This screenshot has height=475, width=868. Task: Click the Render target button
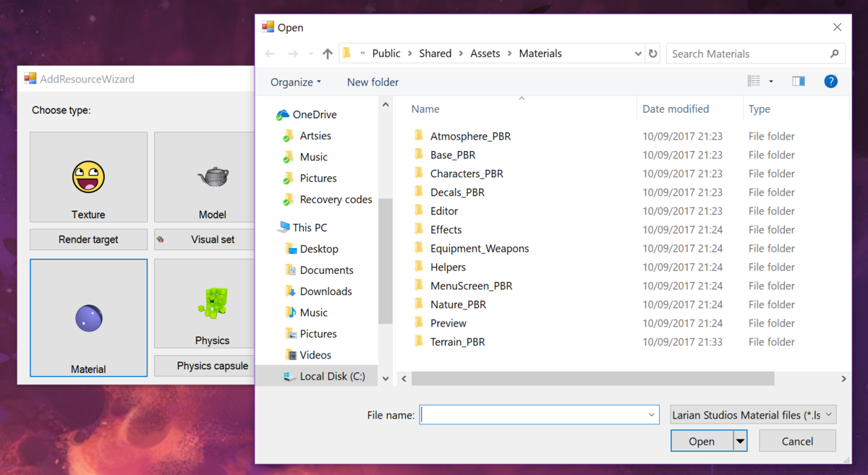88,239
